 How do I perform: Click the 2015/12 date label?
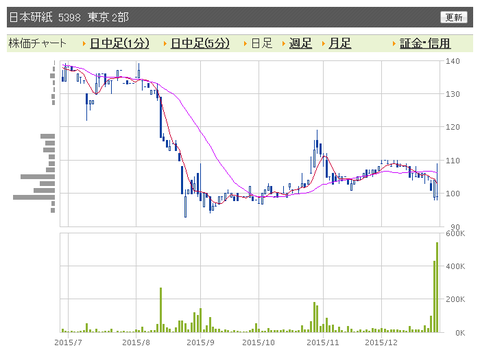(381, 342)
